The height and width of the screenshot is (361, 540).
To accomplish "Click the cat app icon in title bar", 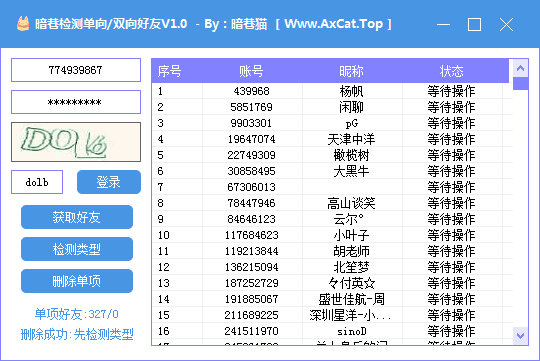I will click(x=23, y=24).
